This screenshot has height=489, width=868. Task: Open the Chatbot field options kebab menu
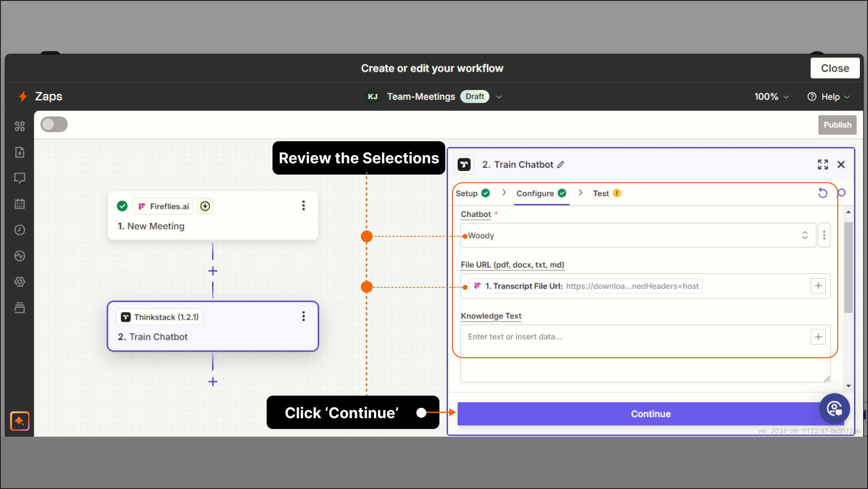pyautogui.click(x=824, y=235)
